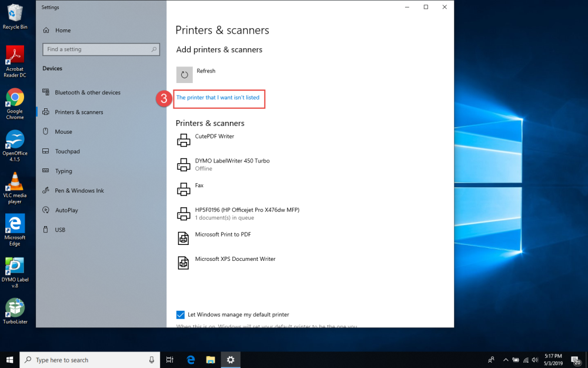Screen dimensions: 588x368
Task: Open Acrobat Reader DC desktop shortcut
Action: (x=15, y=61)
